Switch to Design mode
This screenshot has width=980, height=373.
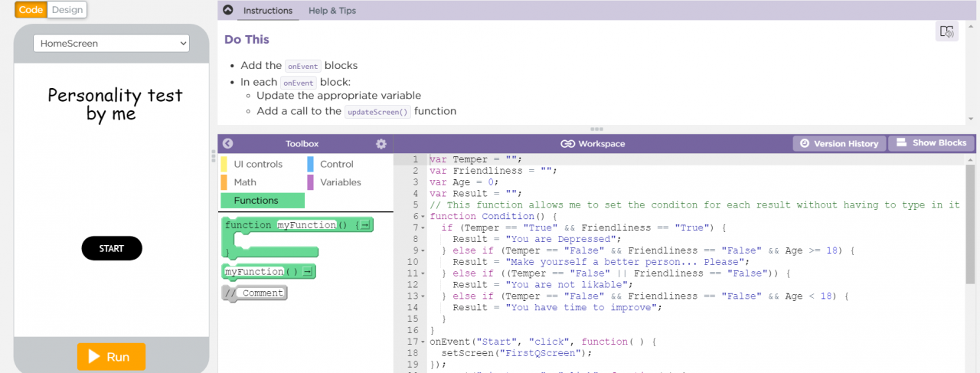pyautogui.click(x=67, y=10)
